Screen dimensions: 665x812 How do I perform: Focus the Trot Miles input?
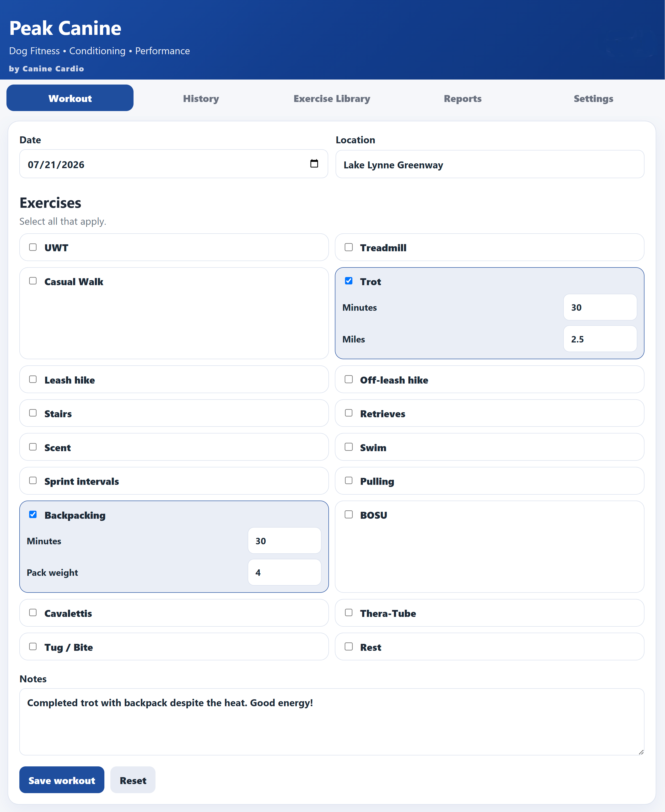click(x=600, y=339)
